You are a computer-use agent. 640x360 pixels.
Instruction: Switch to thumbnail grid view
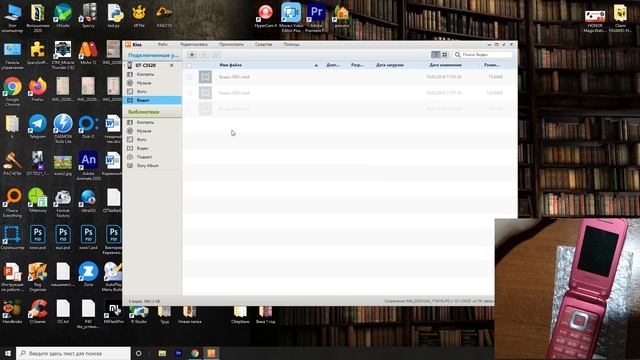coord(444,55)
